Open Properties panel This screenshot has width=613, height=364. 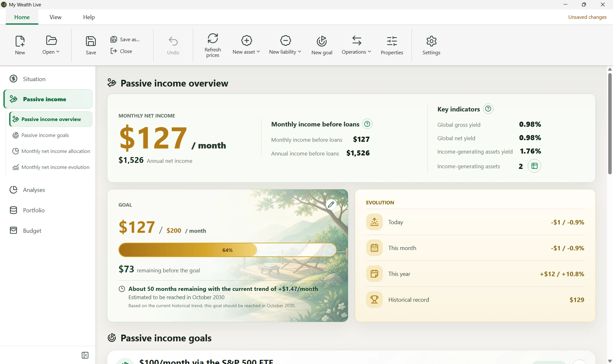392,45
